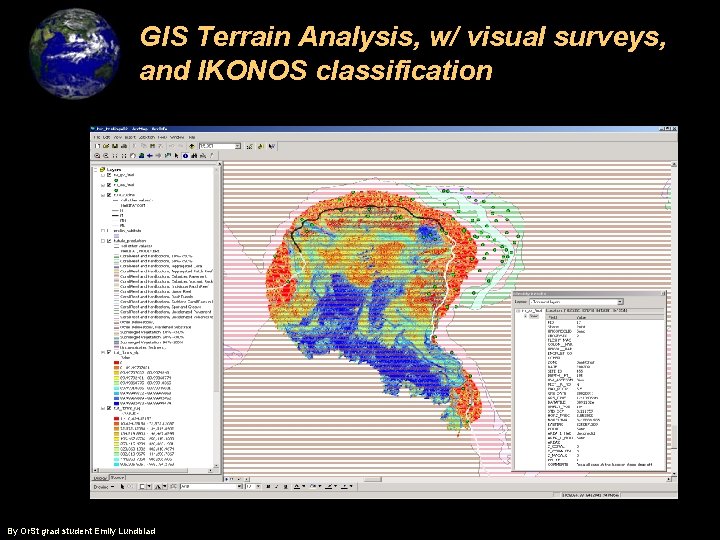Select the Hyperlink lightning tool
This screenshot has width=720, height=540.
click(x=212, y=156)
